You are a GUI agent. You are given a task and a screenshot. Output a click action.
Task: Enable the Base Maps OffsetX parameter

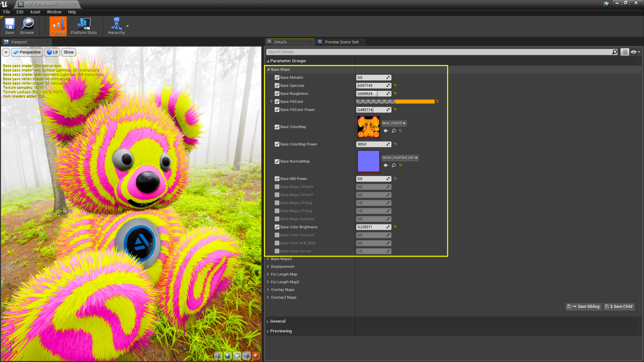pos(277,187)
